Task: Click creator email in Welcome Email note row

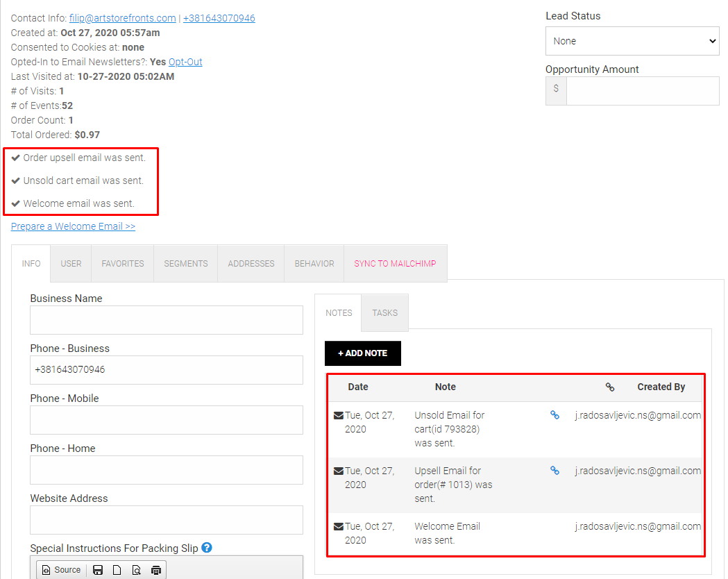Action: [638, 526]
